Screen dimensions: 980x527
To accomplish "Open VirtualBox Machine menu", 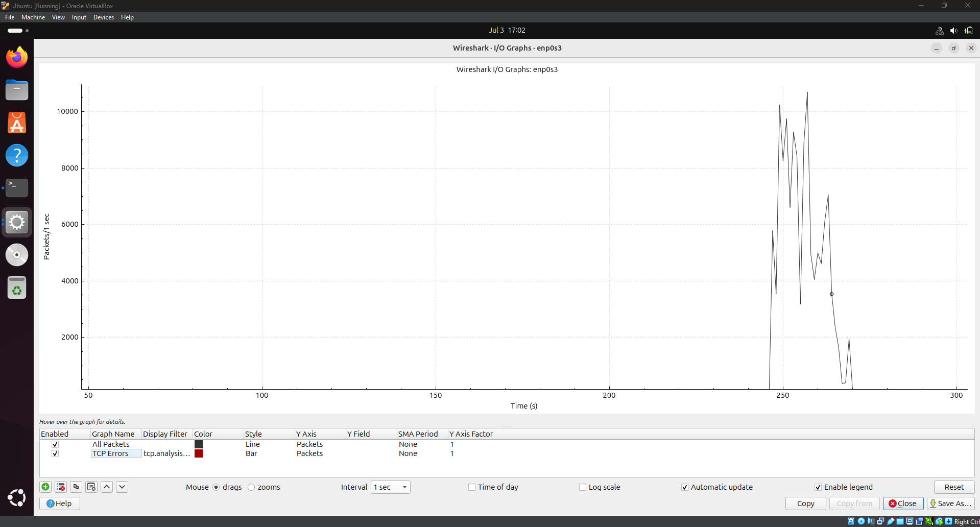I will tap(33, 17).
